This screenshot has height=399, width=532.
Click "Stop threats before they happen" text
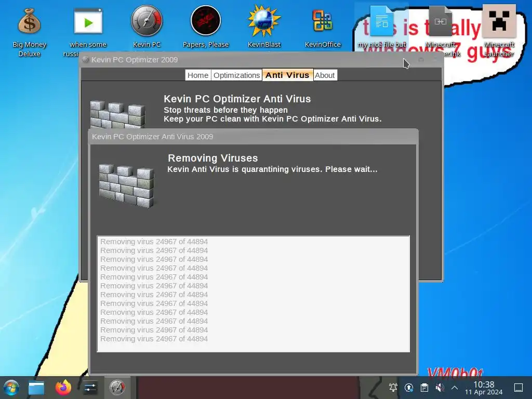click(225, 110)
